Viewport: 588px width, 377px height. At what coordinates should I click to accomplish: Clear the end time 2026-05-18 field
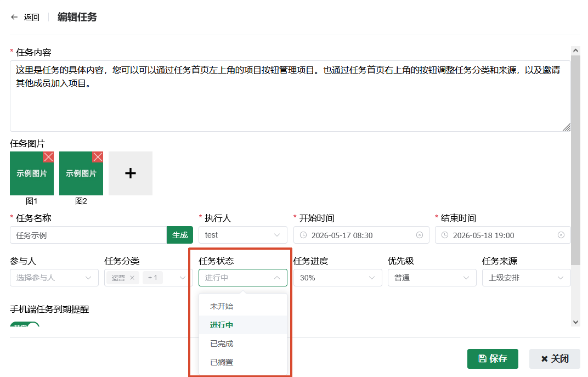561,235
